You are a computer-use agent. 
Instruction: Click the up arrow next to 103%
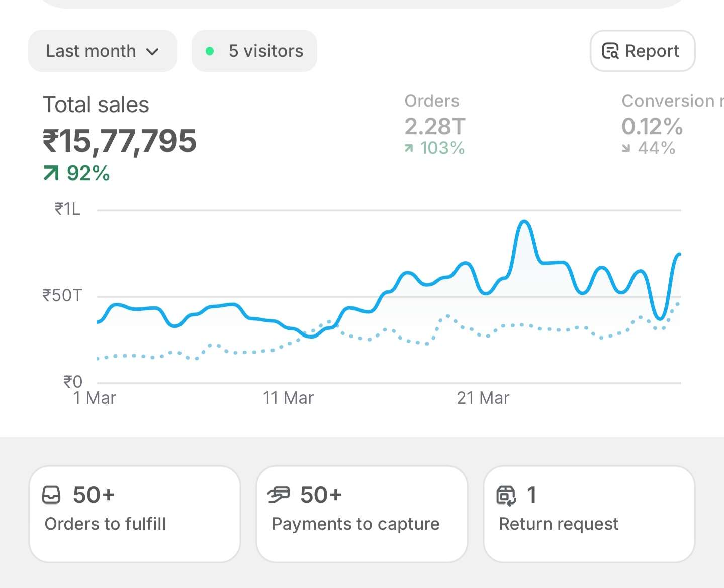tap(409, 148)
